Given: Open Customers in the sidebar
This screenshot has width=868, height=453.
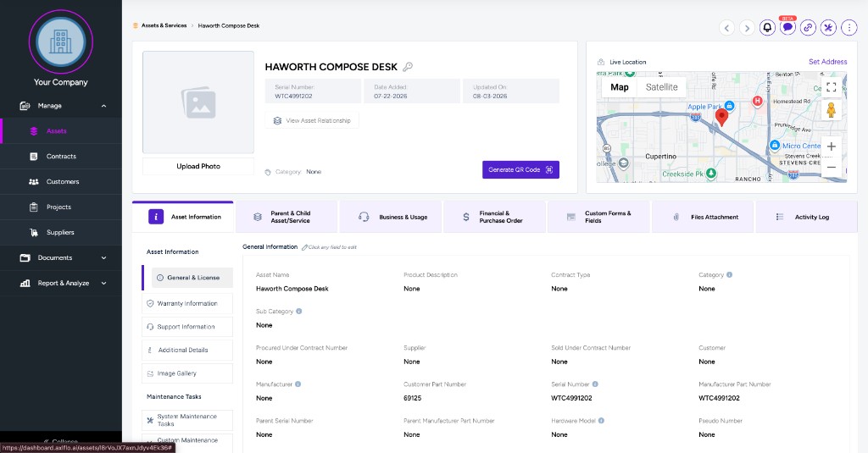Looking at the screenshot, I should (61, 182).
